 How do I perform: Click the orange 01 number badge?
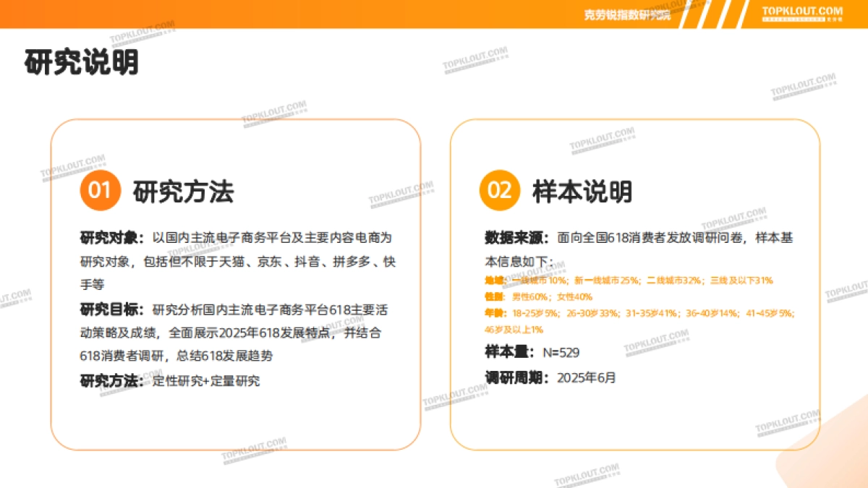[99, 191]
